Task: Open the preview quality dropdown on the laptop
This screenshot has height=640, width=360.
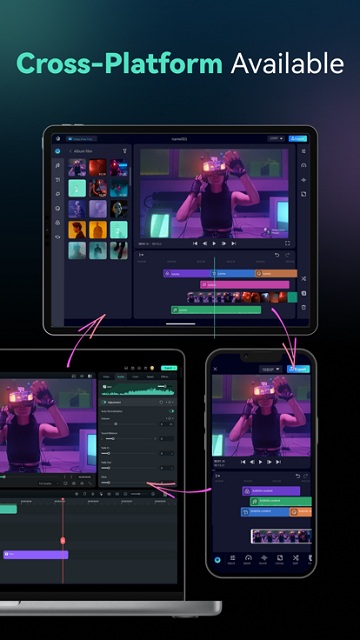Action: point(48,483)
